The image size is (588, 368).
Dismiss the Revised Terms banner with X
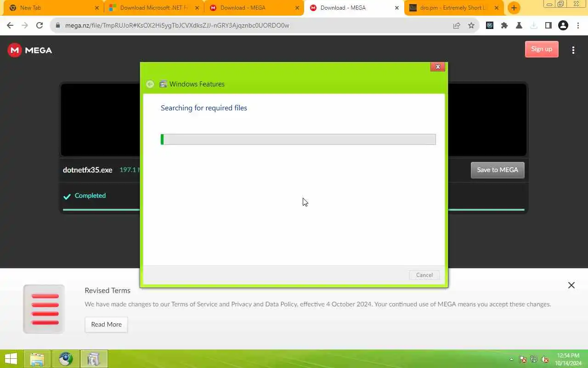coord(571,285)
